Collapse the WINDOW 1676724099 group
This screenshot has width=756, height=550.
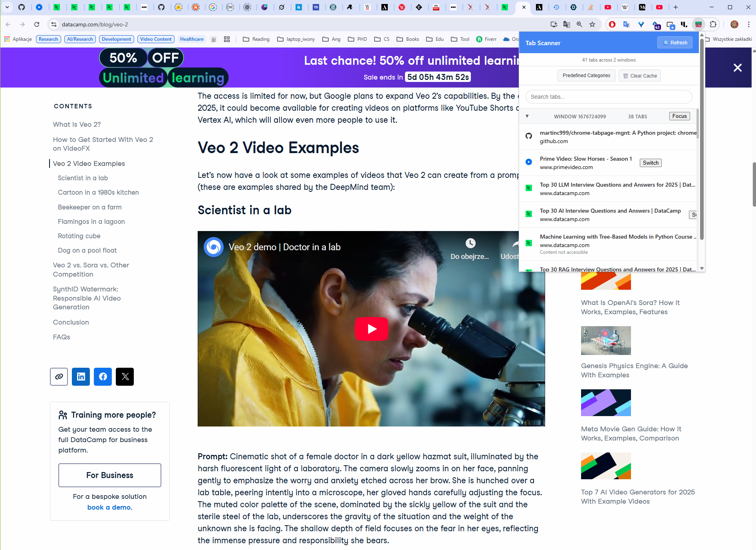(x=527, y=116)
